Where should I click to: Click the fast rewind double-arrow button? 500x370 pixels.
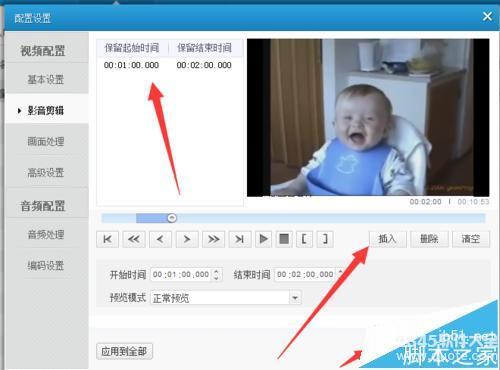134,239
